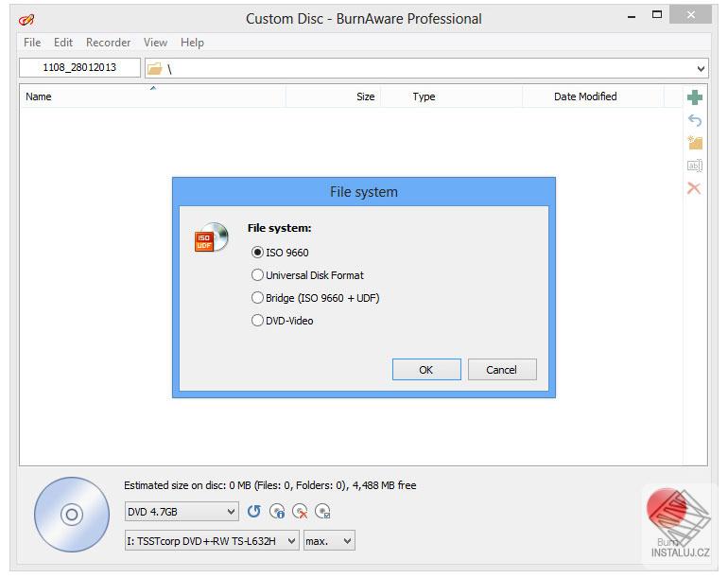Open the disc info icon
Screen dimensions: 728x578
(277, 512)
